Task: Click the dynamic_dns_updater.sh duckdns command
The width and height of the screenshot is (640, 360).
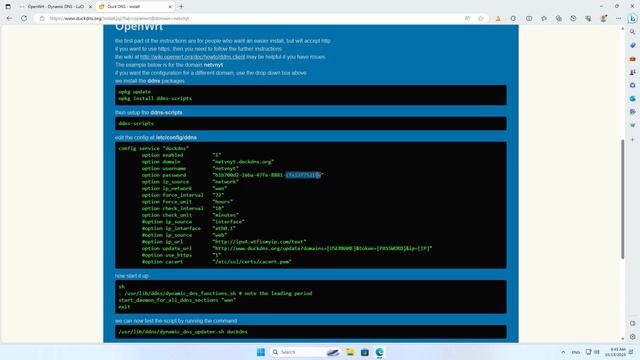Action: point(183,332)
